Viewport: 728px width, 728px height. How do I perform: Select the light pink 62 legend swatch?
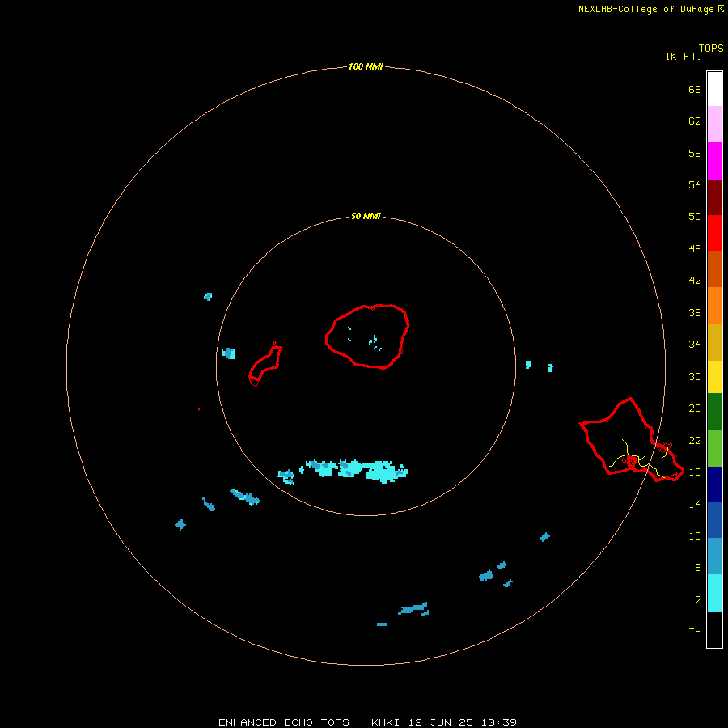tap(714, 125)
